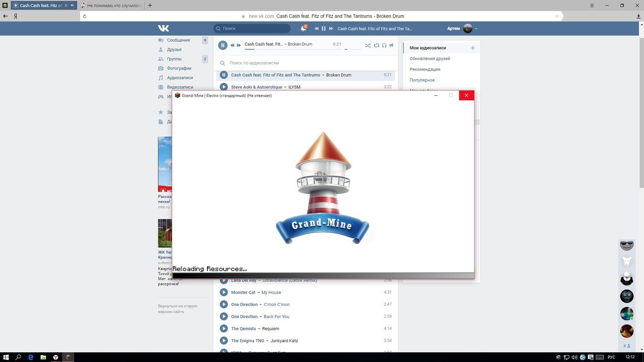Open the Артем profile dropdown menu
This screenshot has width=644, height=362.
tap(462, 28)
